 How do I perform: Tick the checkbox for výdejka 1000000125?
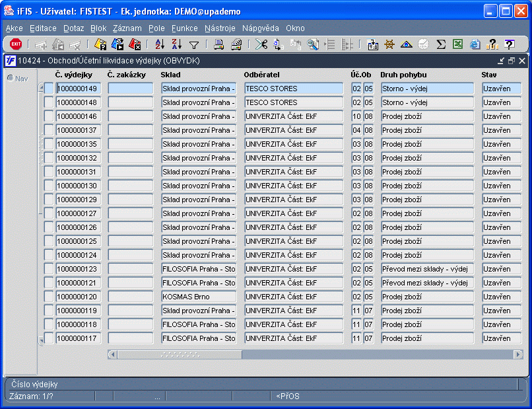(49, 241)
